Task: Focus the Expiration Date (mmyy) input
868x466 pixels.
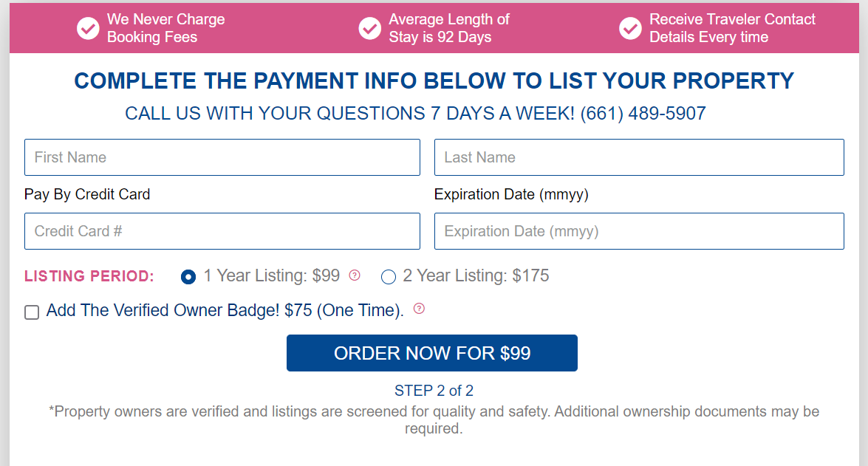Action: point(638,231)
